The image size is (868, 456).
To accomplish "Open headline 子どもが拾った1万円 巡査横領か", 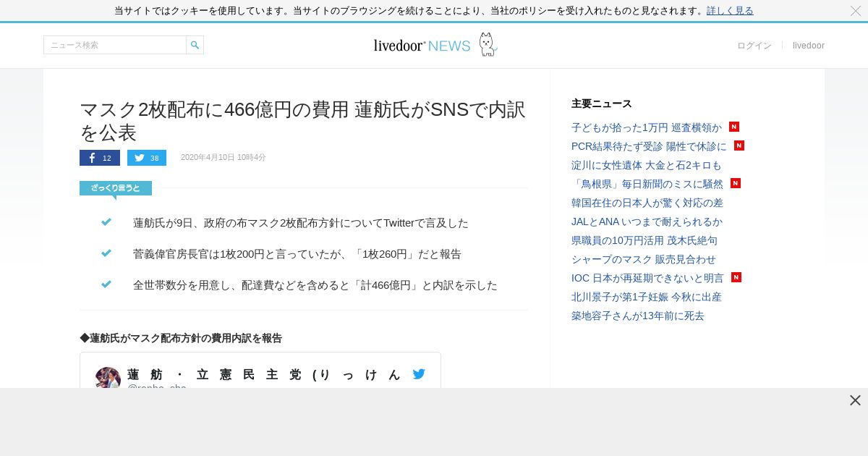I will tap(647, 127).
